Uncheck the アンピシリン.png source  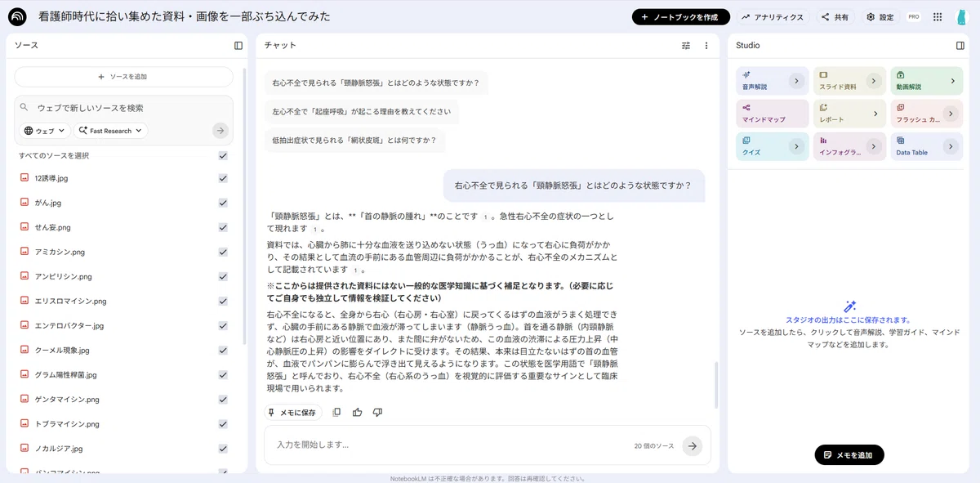click(223, 276)
